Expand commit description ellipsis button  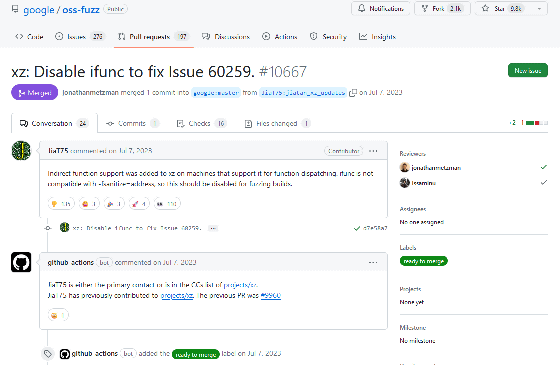coord(213,228)
